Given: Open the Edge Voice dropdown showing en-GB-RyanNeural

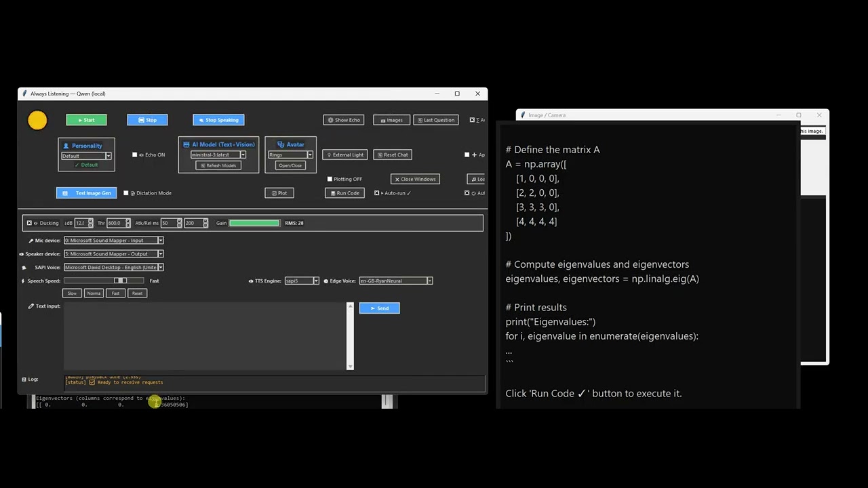Looking at the screenshot, I should click(x=395, y=281).
